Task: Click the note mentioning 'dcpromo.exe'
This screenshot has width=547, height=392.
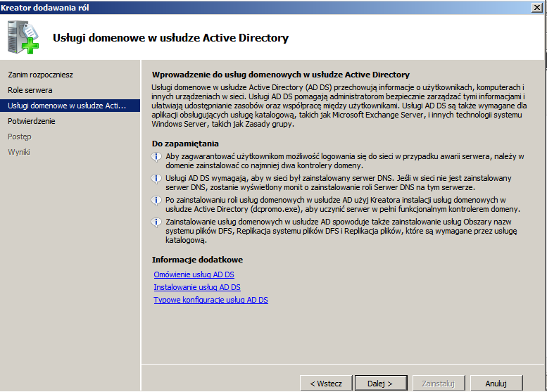Action: 343,204
